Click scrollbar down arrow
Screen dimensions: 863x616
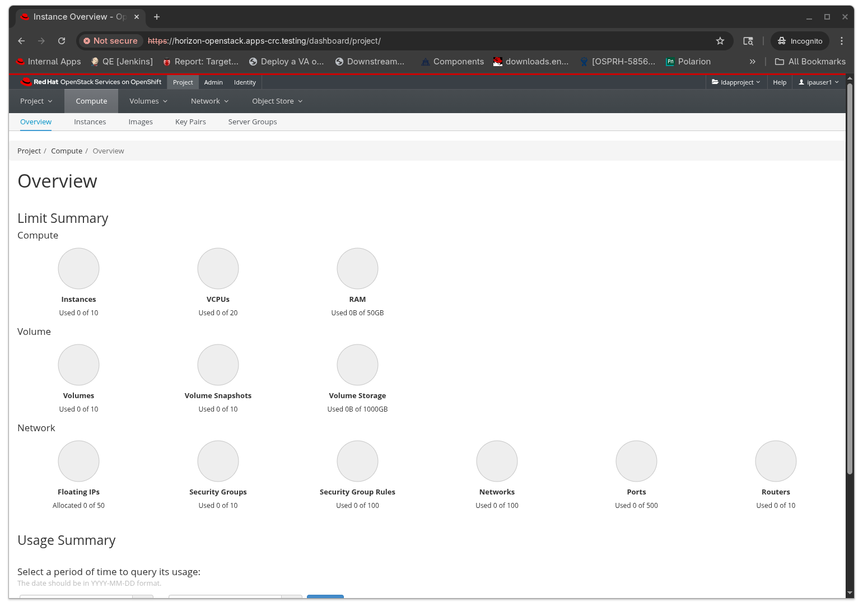[850, 593]
